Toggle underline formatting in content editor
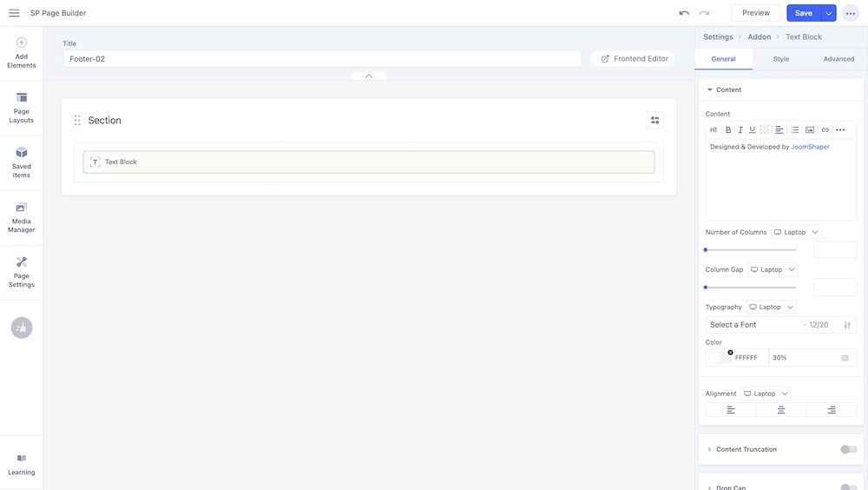Image resolution: width=868 pixels, height=490 pixels. 753,129
